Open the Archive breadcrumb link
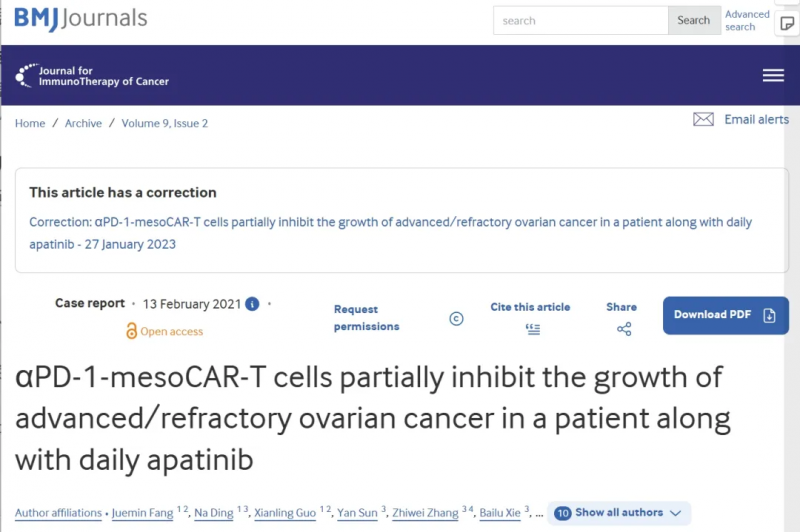800x532 pixels. tap(83, 123)
